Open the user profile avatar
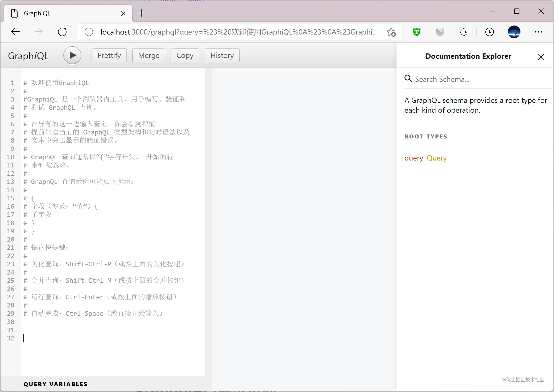 click(x=514, y=32)
